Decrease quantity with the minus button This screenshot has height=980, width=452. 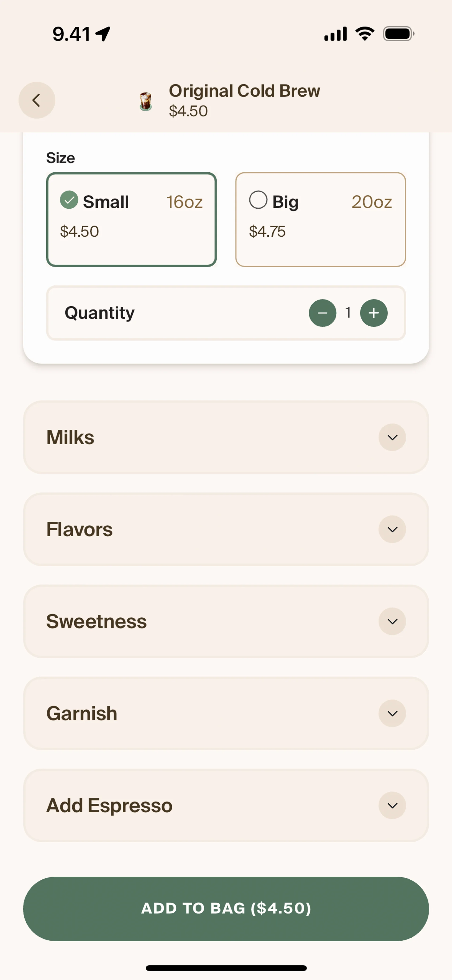click(322, 313)
